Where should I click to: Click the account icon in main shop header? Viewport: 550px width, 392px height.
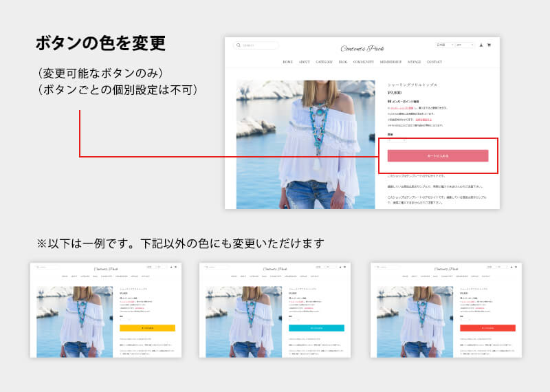click(x=481, y=45)
